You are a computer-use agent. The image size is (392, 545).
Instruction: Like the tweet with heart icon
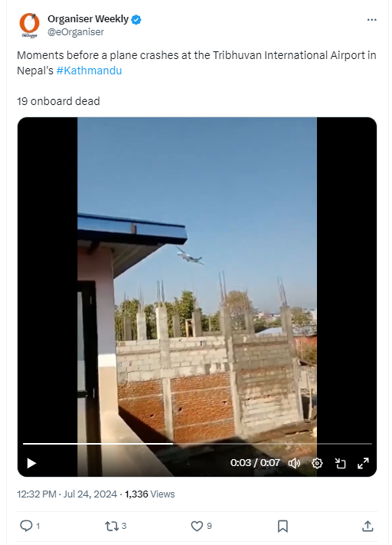(x=197, y=526)
